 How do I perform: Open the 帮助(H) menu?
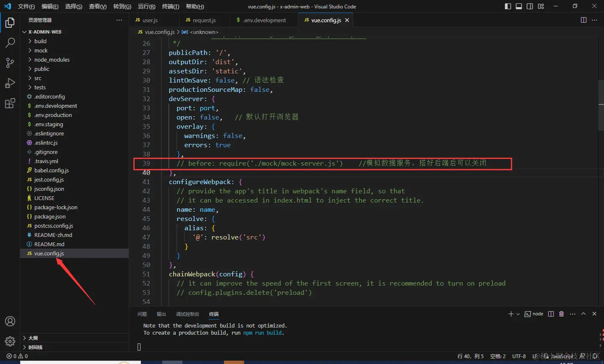pyautogui.click(x=195, y=6)
